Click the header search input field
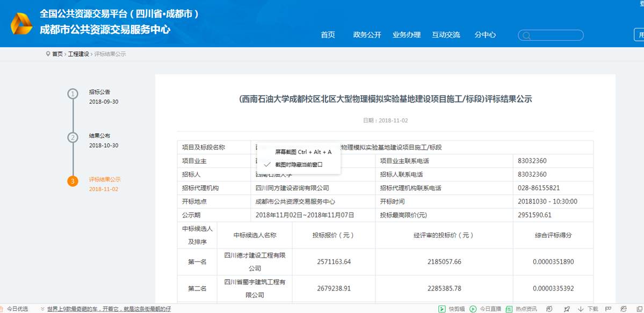The width and height of the screenshot is (644, 313). (x=551, y=35)
